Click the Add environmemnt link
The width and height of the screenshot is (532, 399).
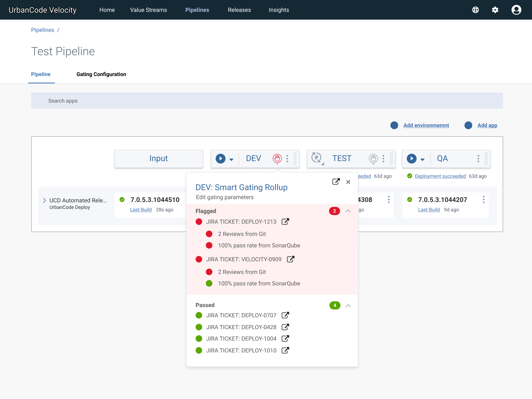426,125
